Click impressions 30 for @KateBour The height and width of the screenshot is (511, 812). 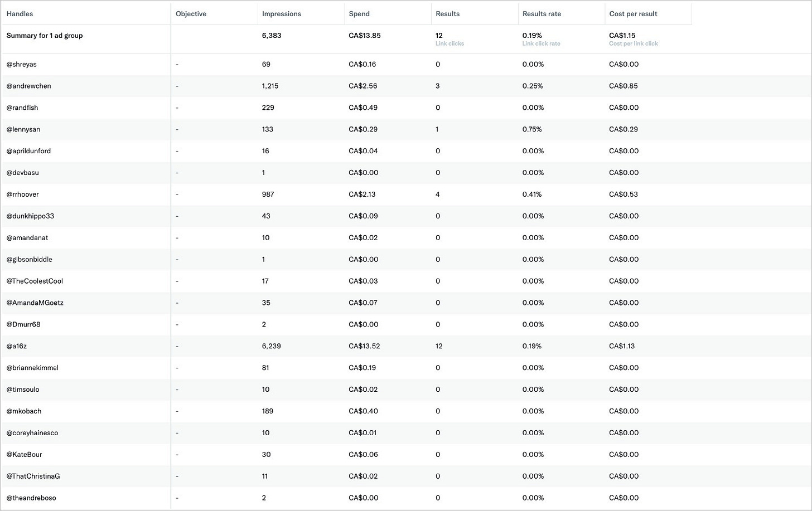coord(266,455)
